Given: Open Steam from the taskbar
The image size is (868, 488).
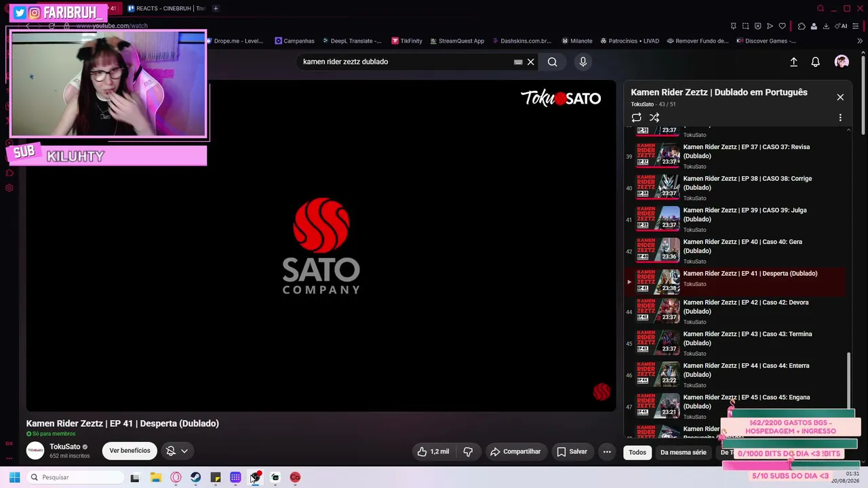Looking at the screenshot, I should pyautogui.click(x=195, y=477).
